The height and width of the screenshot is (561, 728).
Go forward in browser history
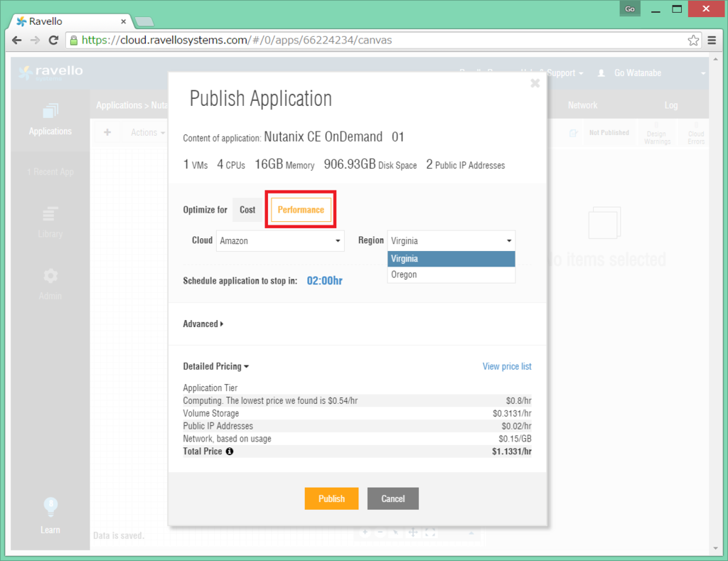[36, 41]
